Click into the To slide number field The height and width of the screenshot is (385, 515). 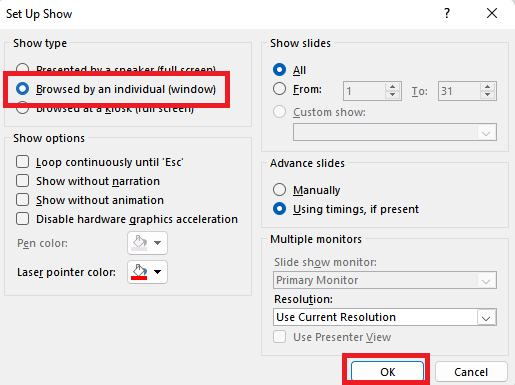click(x=459, y=91)
